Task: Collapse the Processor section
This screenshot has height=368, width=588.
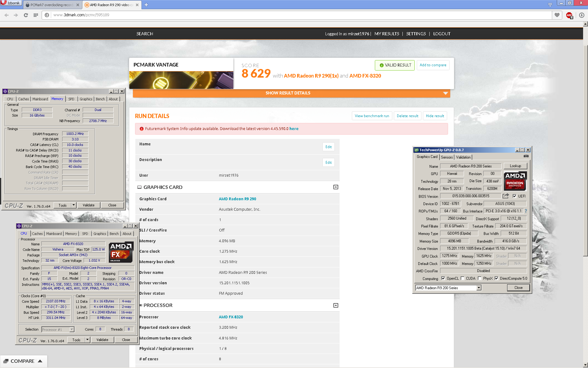Action: [x=336, y=305]
